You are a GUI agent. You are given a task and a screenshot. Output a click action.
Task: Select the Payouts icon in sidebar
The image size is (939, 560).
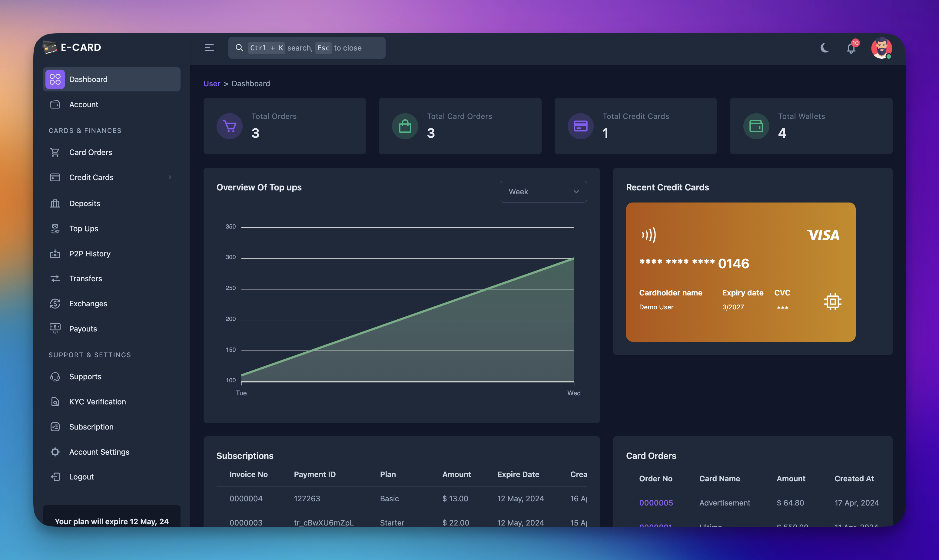pos(55,328)
